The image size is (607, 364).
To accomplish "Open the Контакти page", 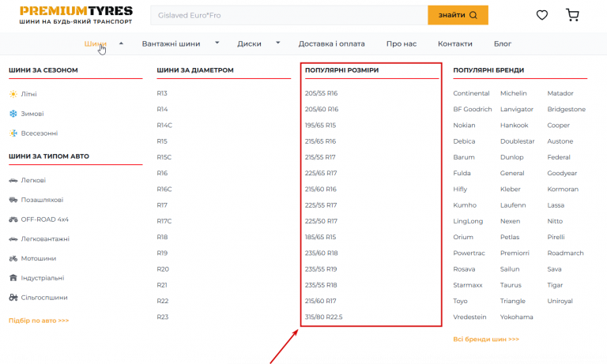I will [x=455, y=43].
